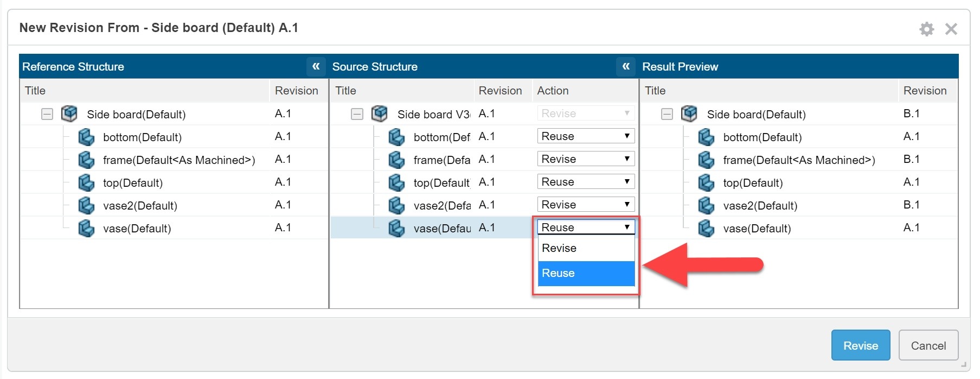Select vase(Default) row in Reference Structure
The height and width of the screenshot is (379, 980).
tap(137, 229)
